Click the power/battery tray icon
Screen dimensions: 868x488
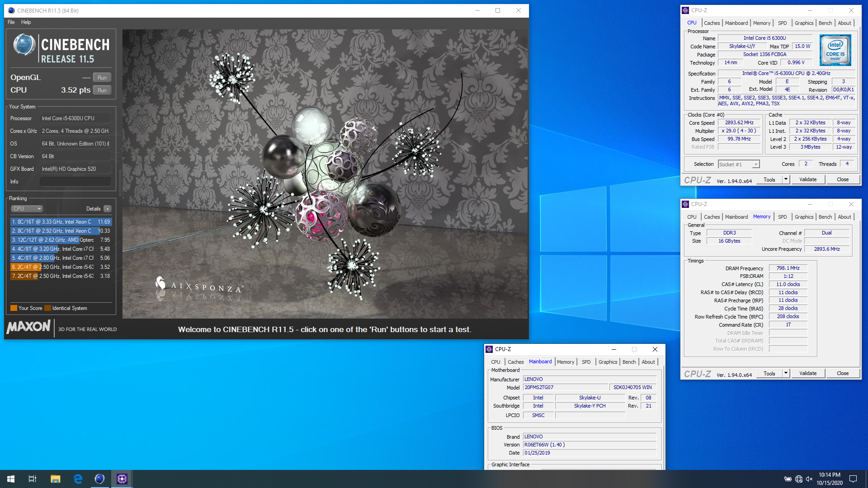[788, 479]
